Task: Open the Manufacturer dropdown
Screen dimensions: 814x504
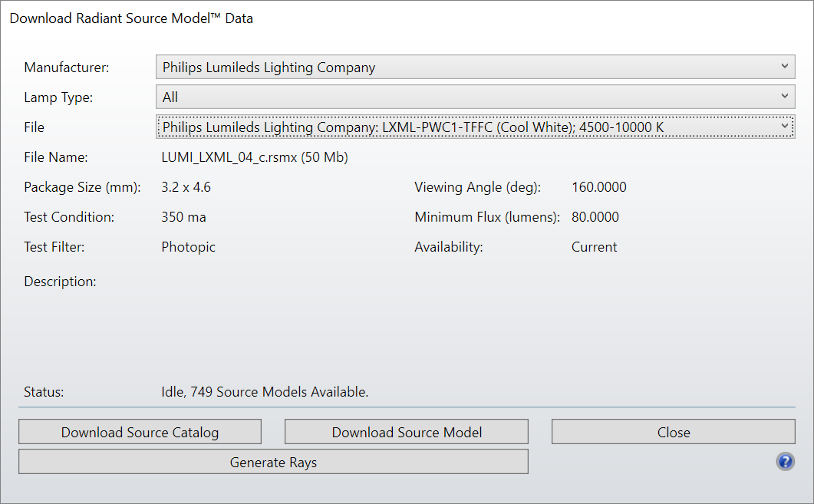Action: [x=475, y=67]
